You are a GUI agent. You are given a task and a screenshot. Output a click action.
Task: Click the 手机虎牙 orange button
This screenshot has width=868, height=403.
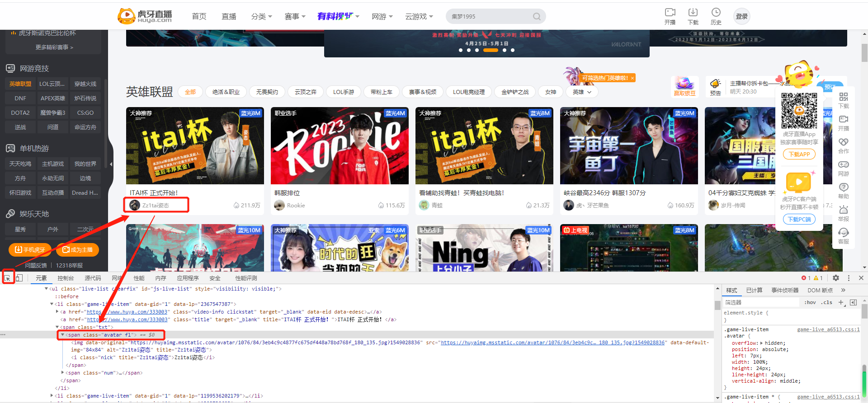coord(30,249)
